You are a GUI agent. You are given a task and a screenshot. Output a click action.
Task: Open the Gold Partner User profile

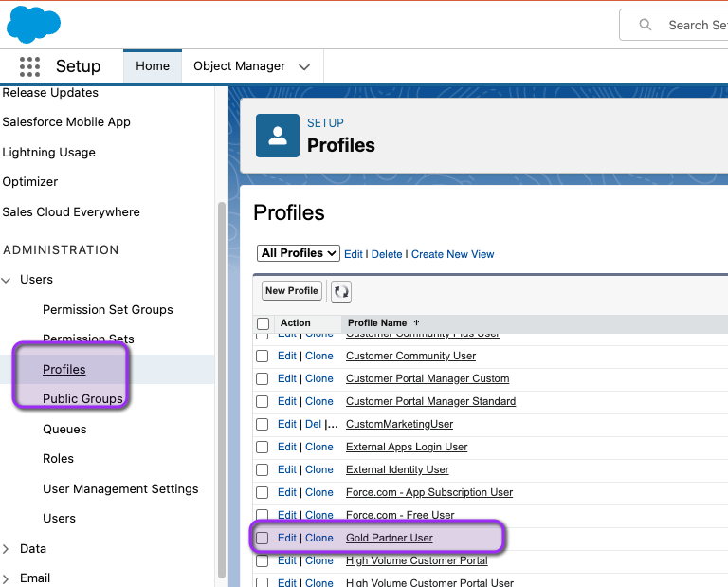(x=389, y=538)
